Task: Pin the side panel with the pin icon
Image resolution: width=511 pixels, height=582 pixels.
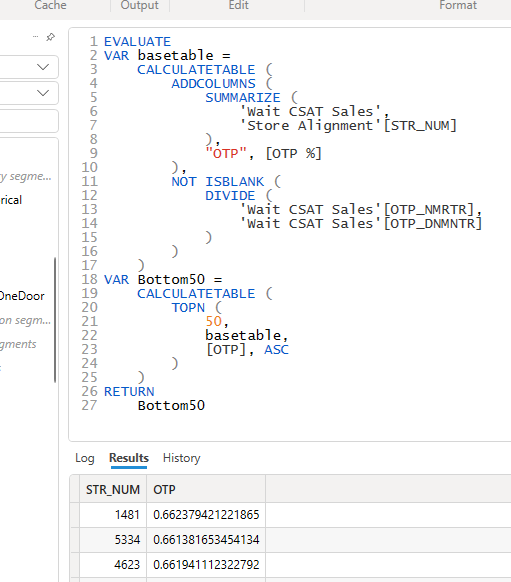Action: click(50, 37)
